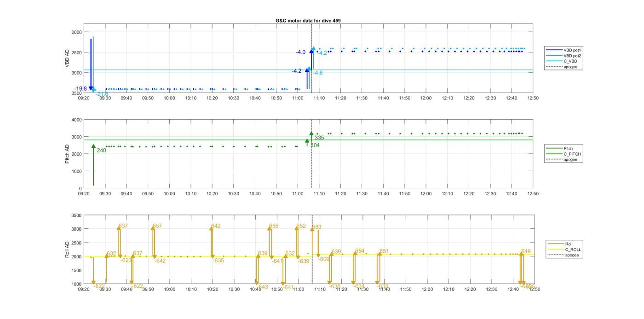Select the 'Pitch' legend entry

[569, 148]
